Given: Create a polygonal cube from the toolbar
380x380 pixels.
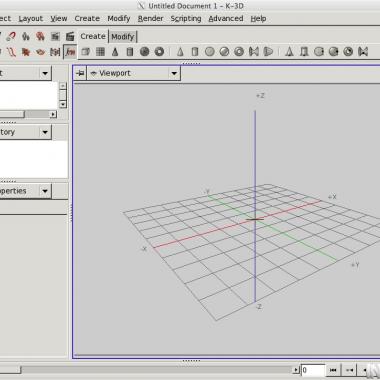Looking at the screenshot, I should (86, 52).
